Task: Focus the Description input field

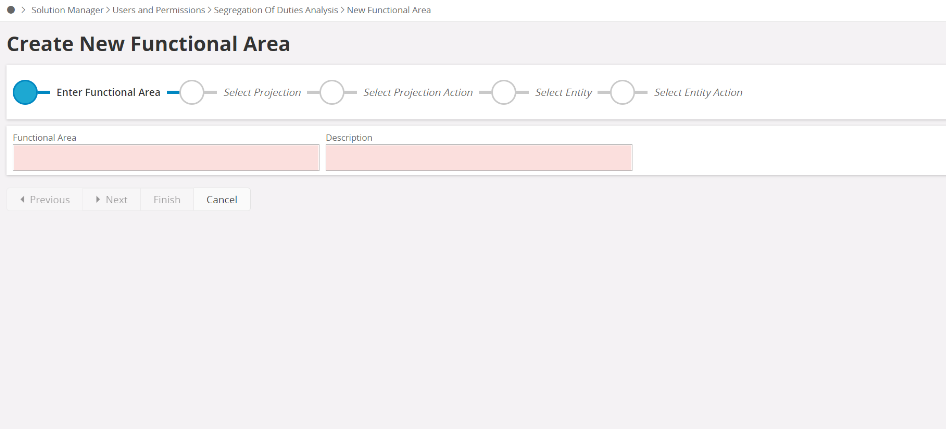Action: (478, 157)
